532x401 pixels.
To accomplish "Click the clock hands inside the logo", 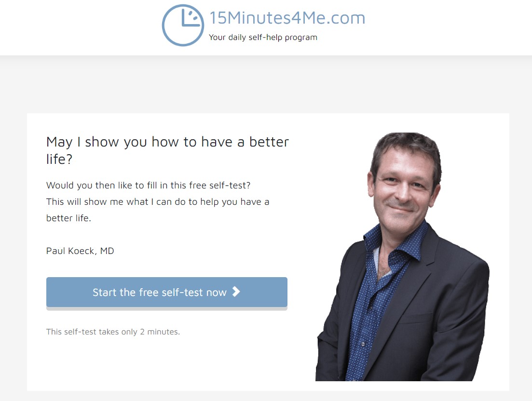I will [x=190, y=18].
